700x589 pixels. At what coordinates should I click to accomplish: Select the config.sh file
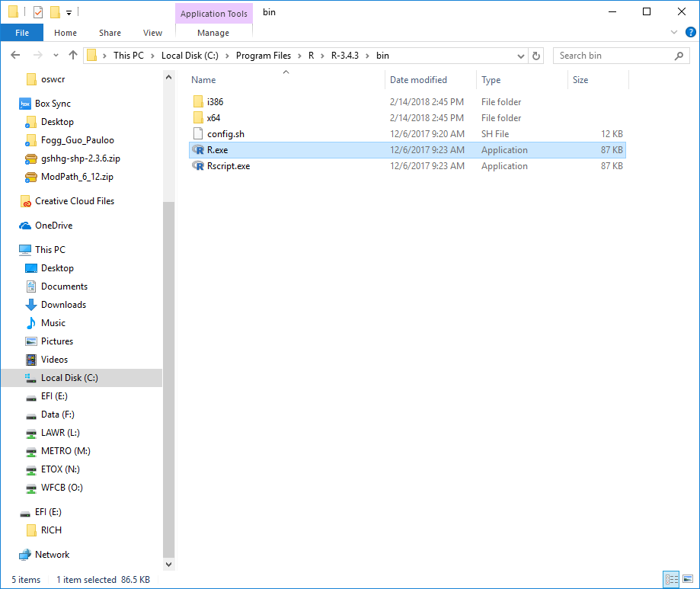408,134
